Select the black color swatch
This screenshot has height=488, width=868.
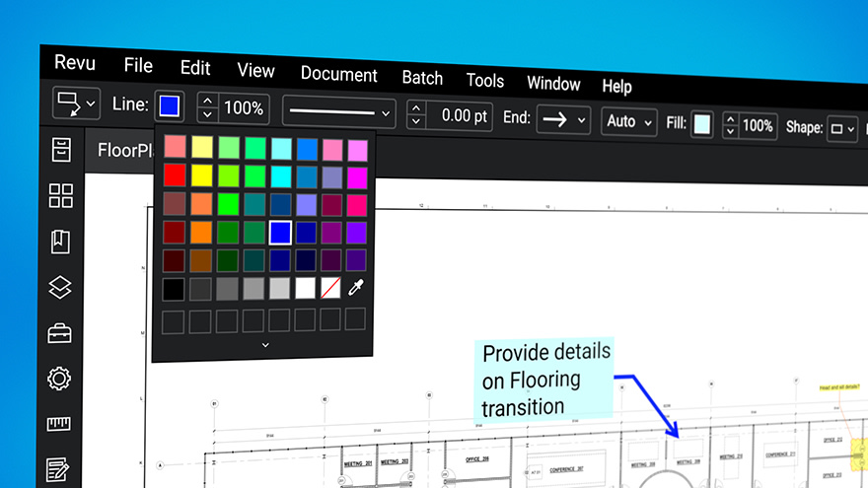point(174,290)
